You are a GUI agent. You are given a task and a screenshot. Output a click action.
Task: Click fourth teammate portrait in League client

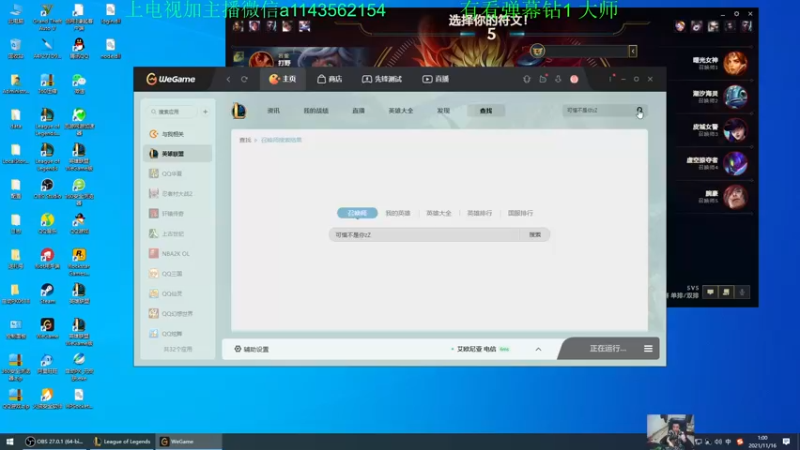[735, 163]
